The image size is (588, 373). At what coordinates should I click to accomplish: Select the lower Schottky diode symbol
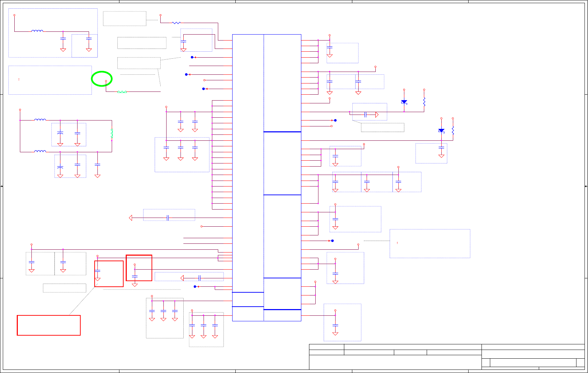[x=441, y=131]
